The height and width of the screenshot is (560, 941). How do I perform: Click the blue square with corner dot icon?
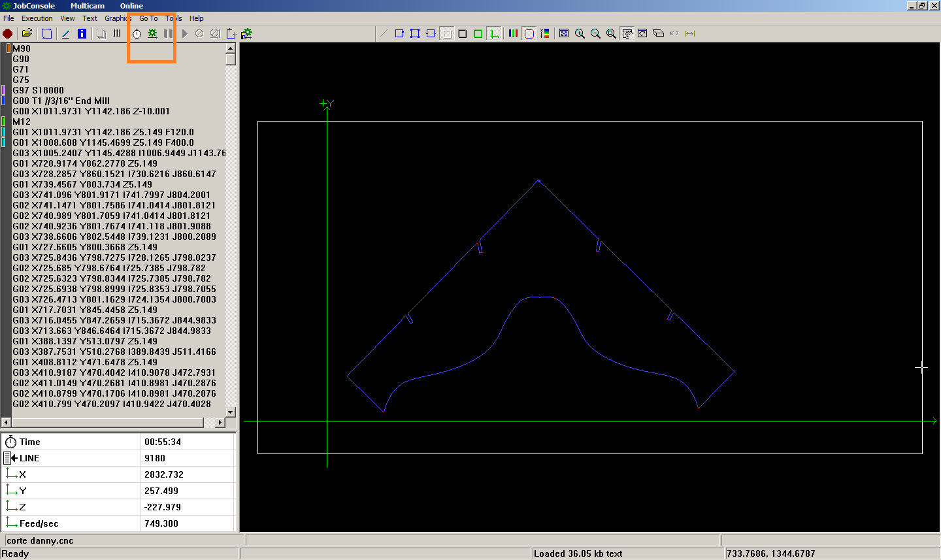pos(399,33)
